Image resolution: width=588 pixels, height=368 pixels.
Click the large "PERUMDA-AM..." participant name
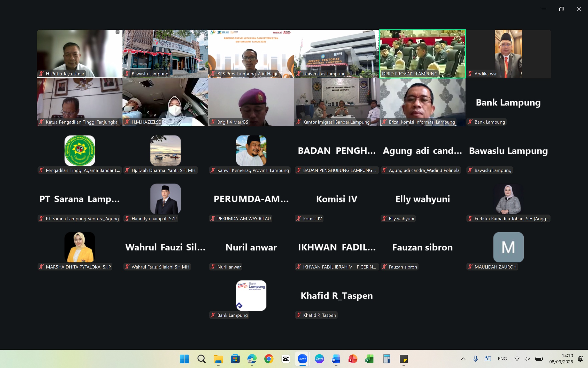(x=251, y=199)
